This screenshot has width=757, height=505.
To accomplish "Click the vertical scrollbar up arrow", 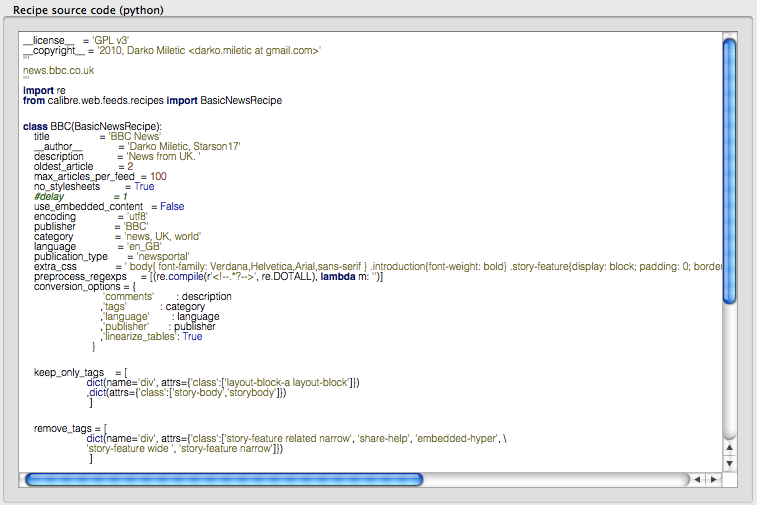I will point(729,448).
